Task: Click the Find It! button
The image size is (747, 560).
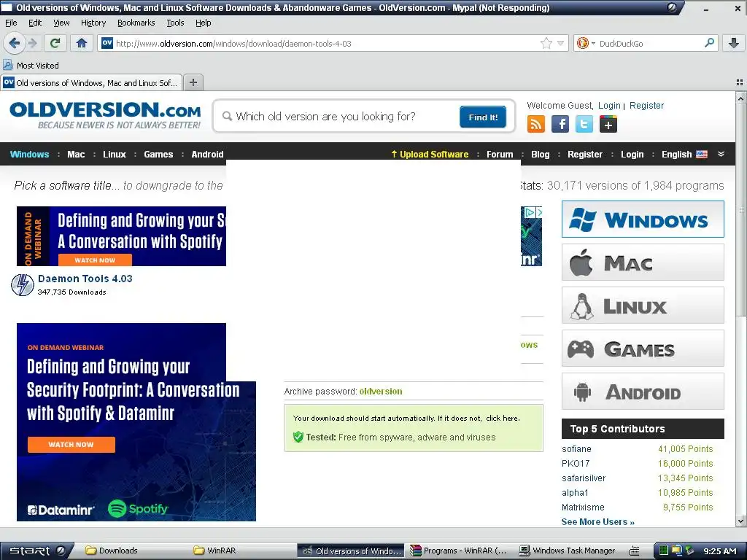Action: tap(483, 117)
